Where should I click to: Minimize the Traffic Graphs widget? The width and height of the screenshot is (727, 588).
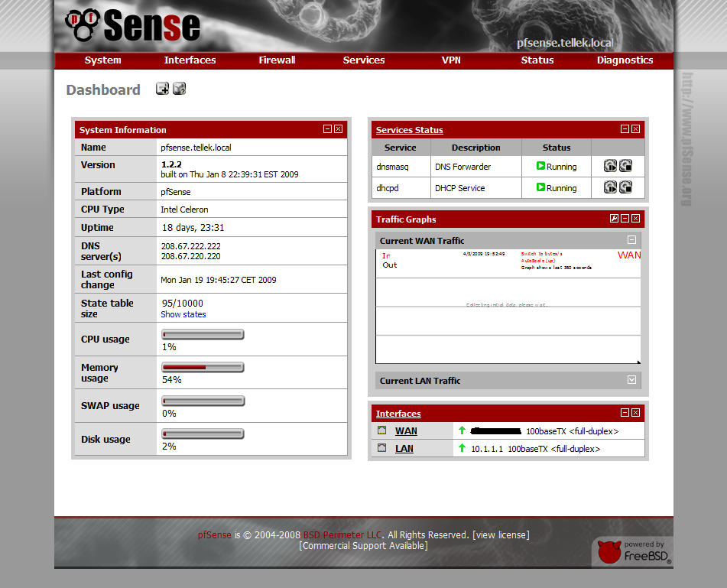click(x=625, y=219)
